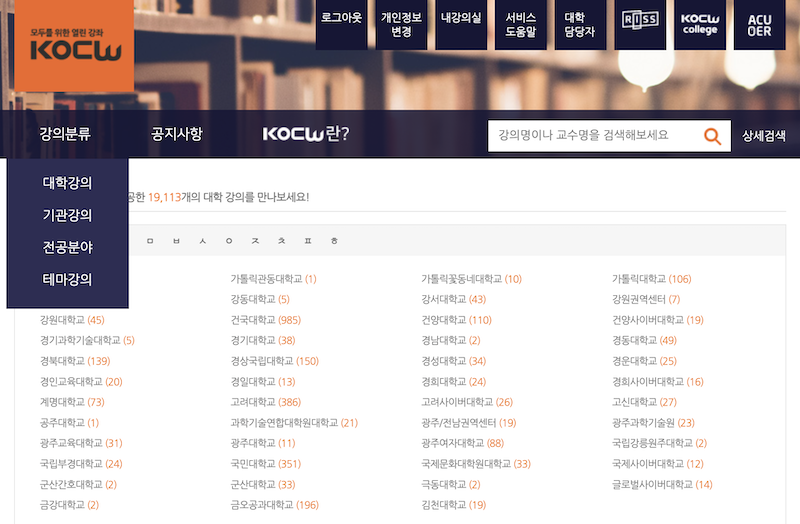The width and height of the screenshot is (800, 524).
Task: Go to 내강의실
Action: pyautogui.click(x=461, y=24)
